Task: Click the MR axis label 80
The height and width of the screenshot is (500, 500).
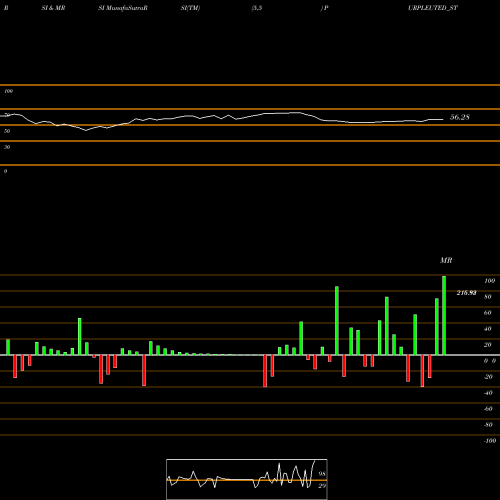Action: pyautogui.click(x=488, y=297)
